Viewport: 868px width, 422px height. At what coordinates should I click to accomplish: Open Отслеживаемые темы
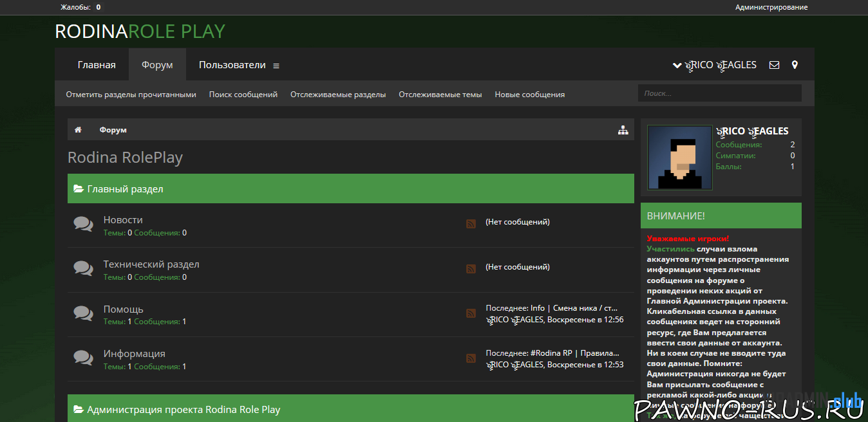tap(440, 95)
